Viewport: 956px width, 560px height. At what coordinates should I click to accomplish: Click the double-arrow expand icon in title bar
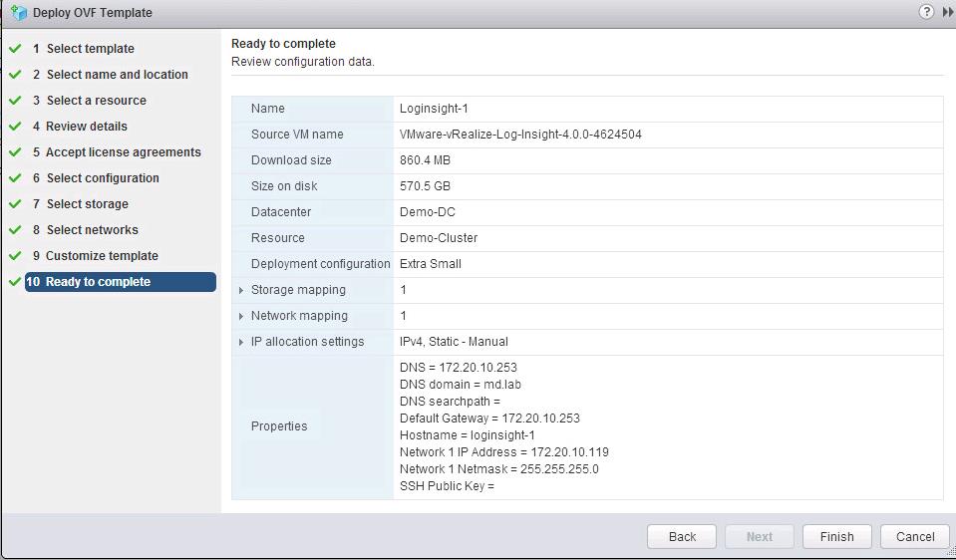point(947,12)
